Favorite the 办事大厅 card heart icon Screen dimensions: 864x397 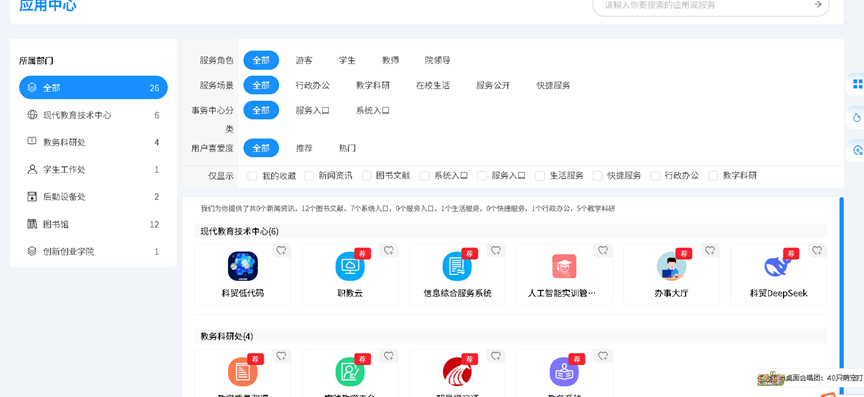click(710, 251)
